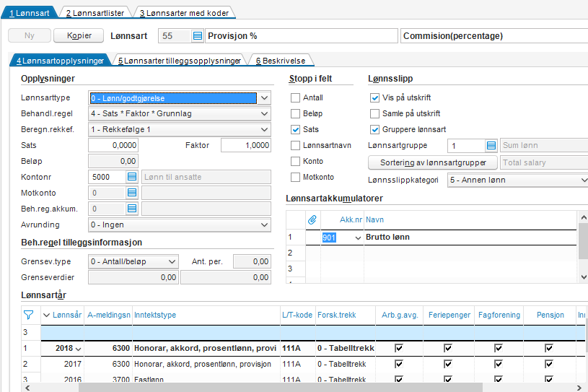Click the Commision(percentage) name field
Screen dimensions: 588x392
point(494,36)
